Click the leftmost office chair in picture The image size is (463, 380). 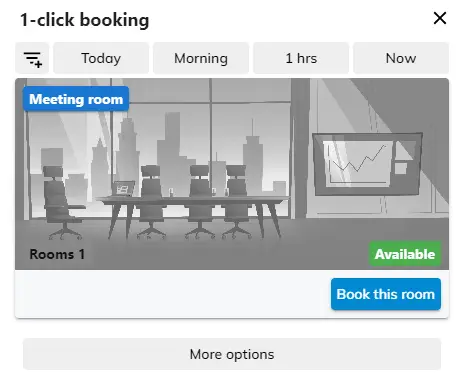pyautogui.click(x=60, y=202)
